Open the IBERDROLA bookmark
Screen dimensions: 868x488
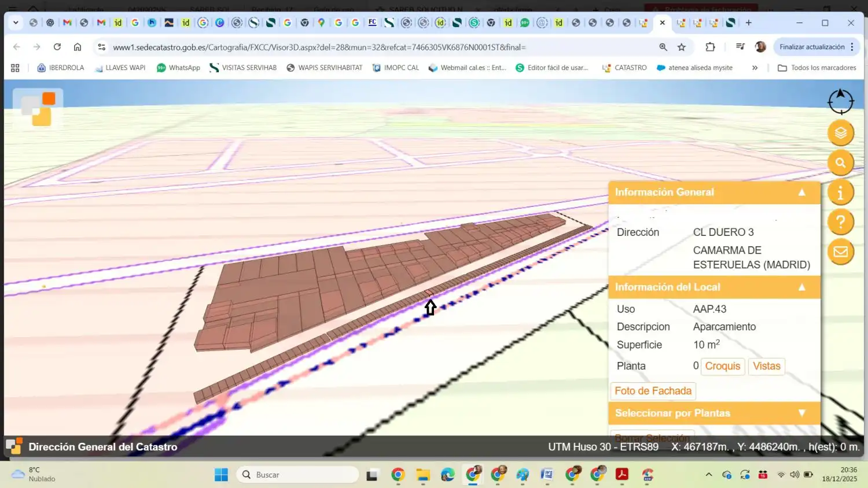[61, 68]
